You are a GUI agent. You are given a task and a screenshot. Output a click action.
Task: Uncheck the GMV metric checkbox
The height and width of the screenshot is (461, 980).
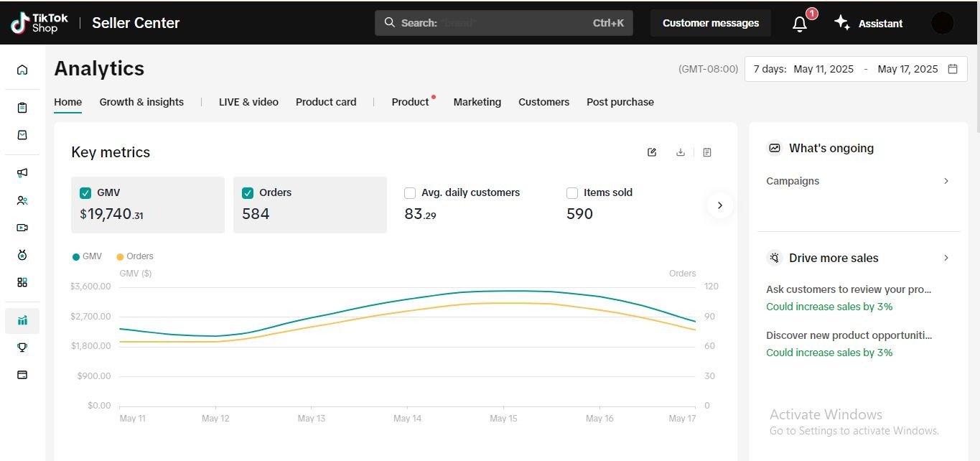coord(85,192)
